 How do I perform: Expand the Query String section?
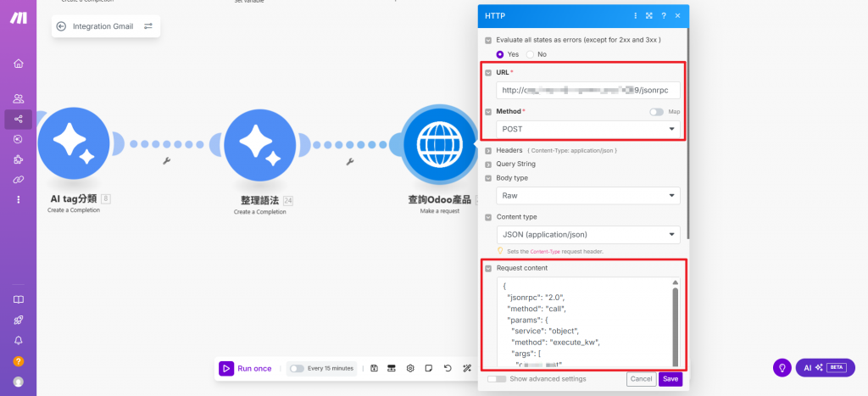pos(488,165)
